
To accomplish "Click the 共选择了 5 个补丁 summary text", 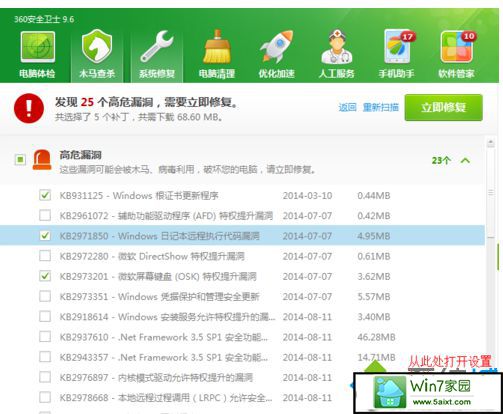I will (139, 117).
